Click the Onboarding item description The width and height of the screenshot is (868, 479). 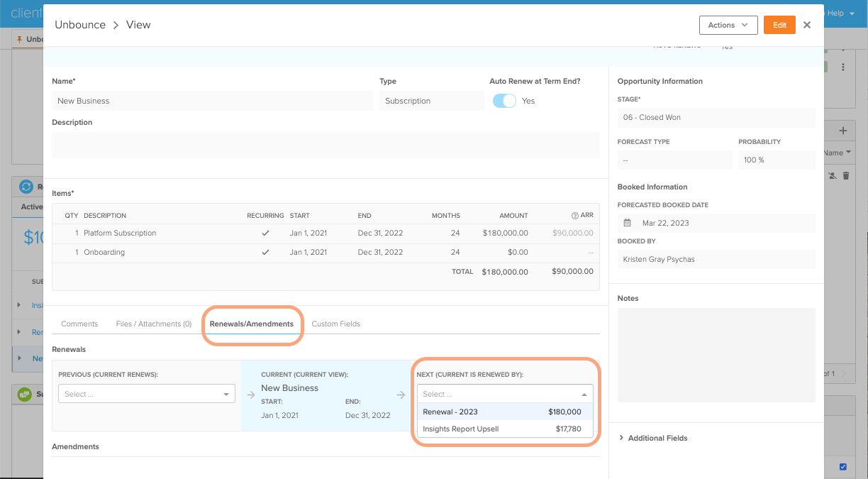[x=104, y=252]
